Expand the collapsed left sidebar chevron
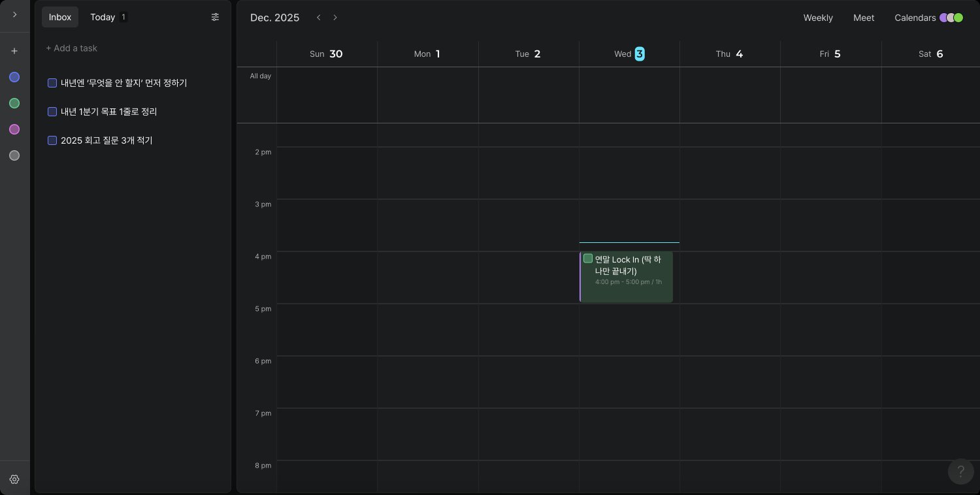Viewport: 980px width, 495px height. 14,14
